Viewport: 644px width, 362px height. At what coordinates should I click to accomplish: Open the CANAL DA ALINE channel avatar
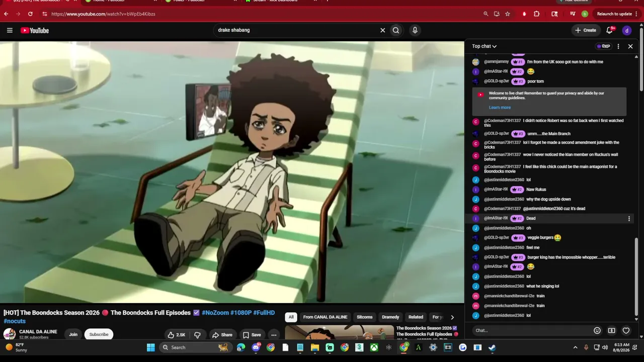click(9, 334)
